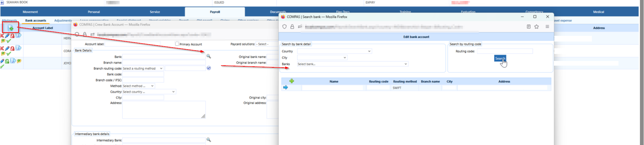Click the Bank code input field
This screenshot has width=644, height=145.
tap(143, 74)
